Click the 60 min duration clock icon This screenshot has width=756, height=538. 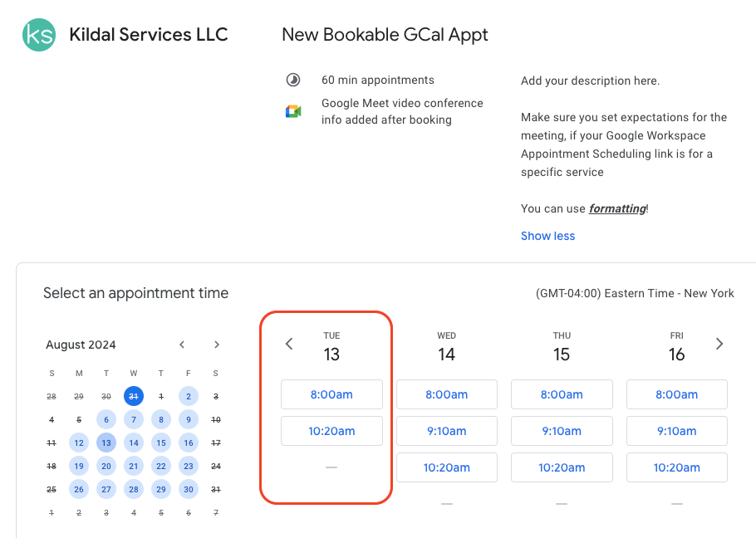tap(292, 81)
